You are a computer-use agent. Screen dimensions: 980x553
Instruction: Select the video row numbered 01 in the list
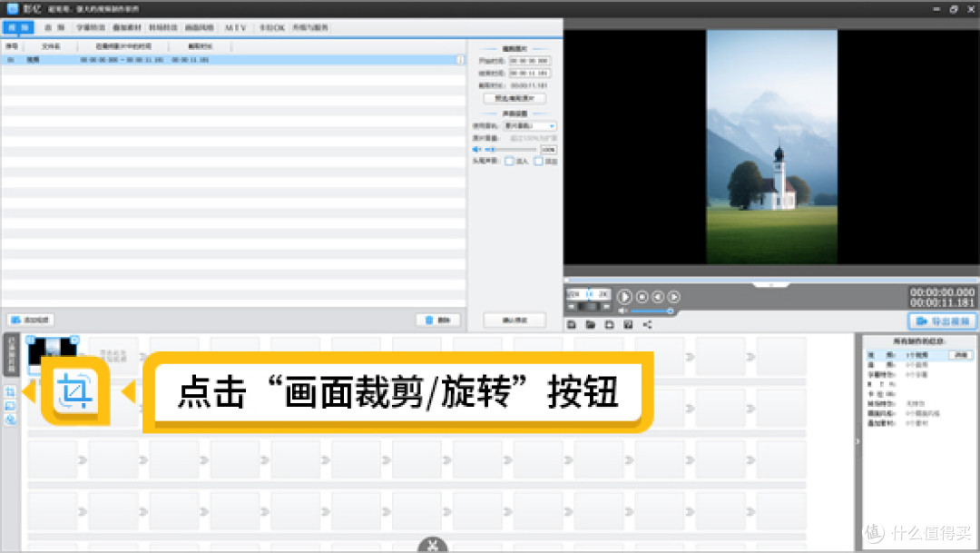click(x=232, y=60)
